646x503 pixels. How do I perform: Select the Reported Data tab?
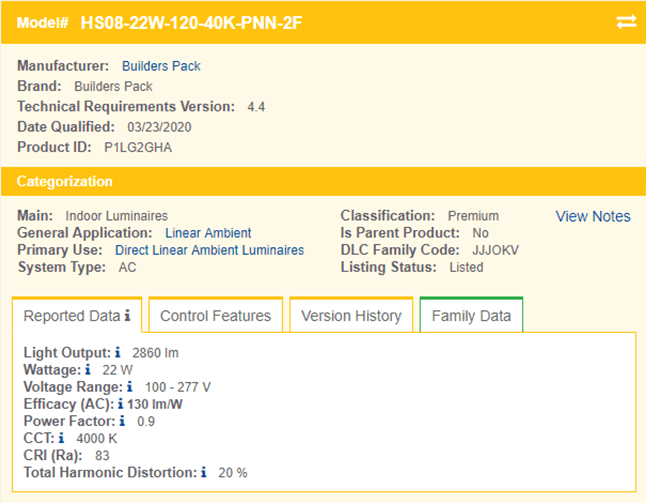coord(71,316)
